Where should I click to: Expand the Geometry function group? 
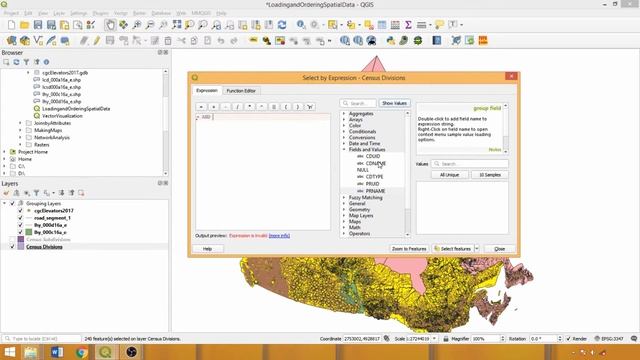click(344, 209)
